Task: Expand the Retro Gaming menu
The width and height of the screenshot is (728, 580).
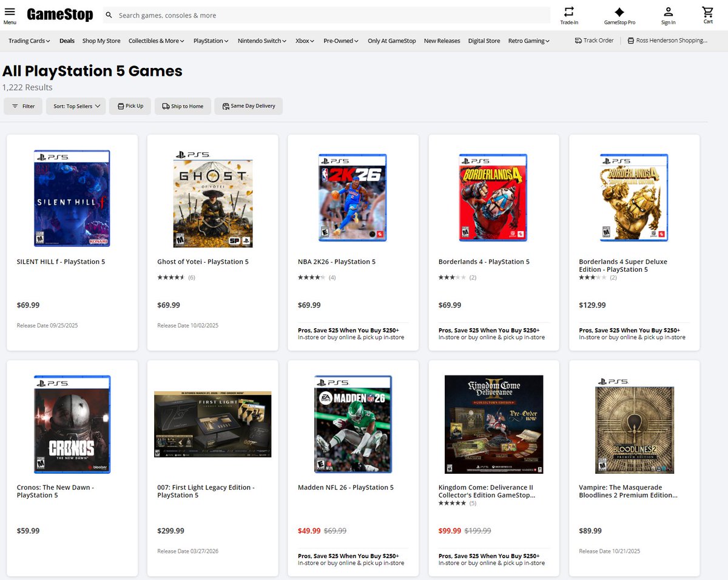Action: point(529,41)
